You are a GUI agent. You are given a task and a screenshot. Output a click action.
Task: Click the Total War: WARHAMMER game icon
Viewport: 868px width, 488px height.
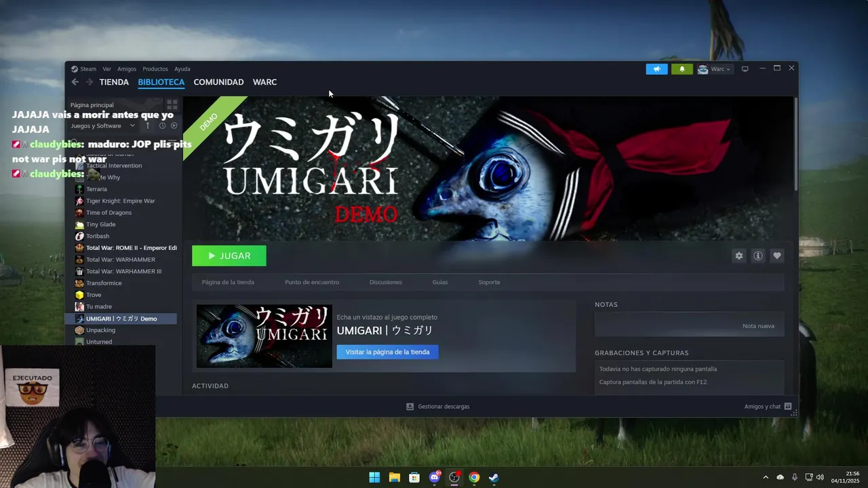(79, 260)
